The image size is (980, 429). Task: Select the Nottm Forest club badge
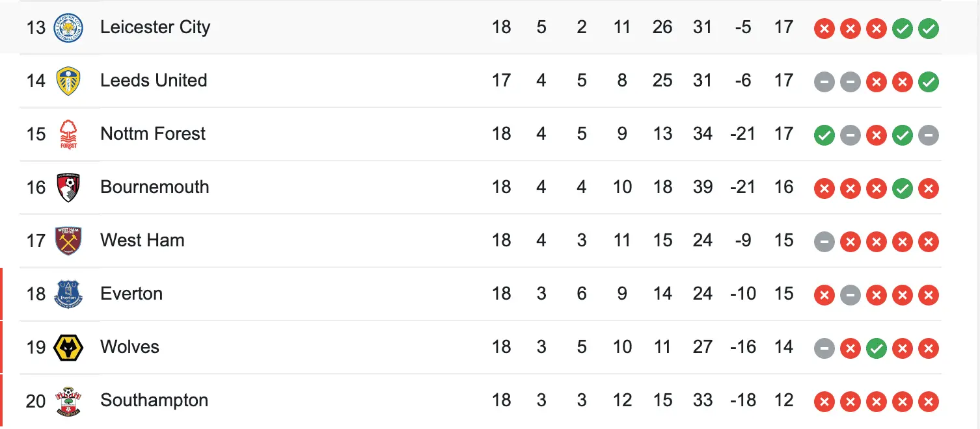coord(68,134)
